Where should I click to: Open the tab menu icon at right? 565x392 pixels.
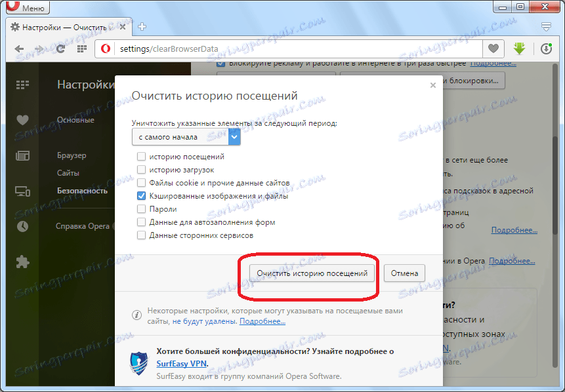[x=546, y=26]
